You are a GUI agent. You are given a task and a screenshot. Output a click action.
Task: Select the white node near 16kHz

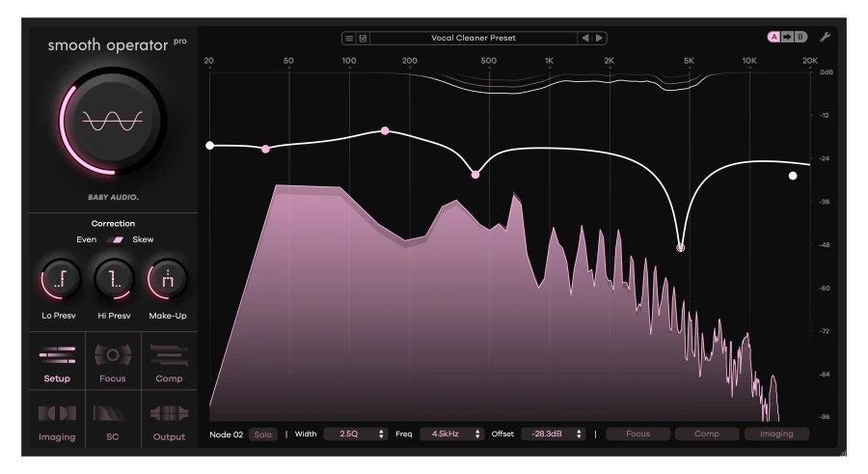click(793, 176)
